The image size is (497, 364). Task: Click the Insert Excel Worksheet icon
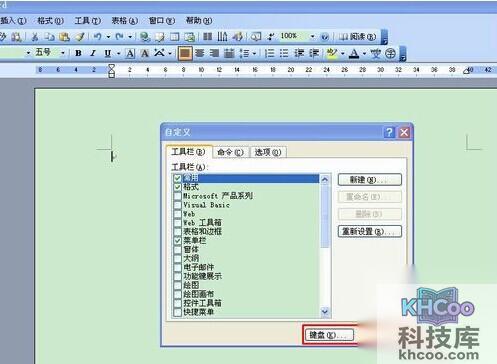[189, 37]
